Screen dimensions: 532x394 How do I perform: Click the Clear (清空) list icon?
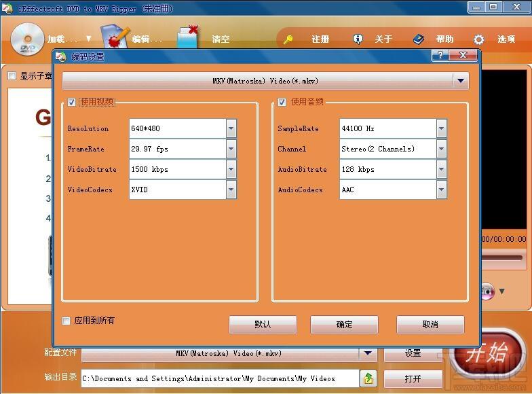click(x=187, y=37)
